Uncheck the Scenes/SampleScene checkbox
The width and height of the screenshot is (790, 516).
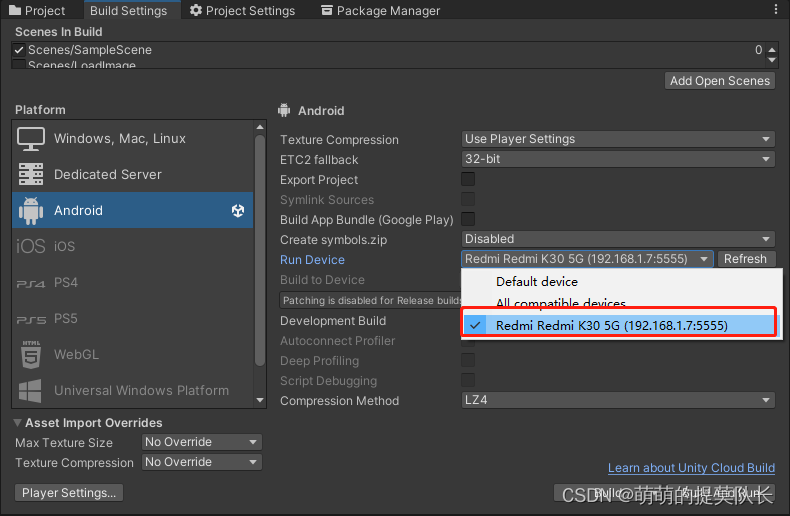pyautogui.click(x=19, y=50)
